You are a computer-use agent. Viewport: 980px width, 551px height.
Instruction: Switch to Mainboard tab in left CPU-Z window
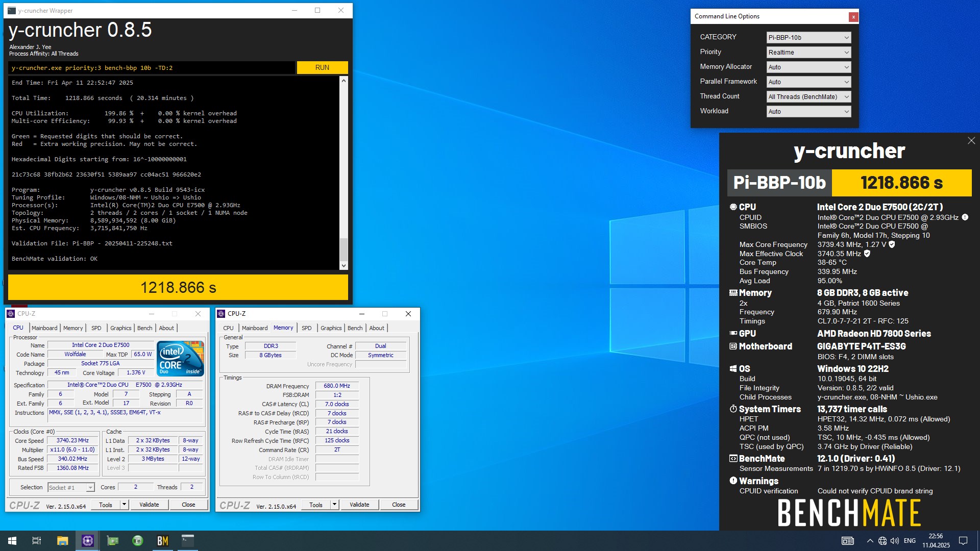coord(44,328)
